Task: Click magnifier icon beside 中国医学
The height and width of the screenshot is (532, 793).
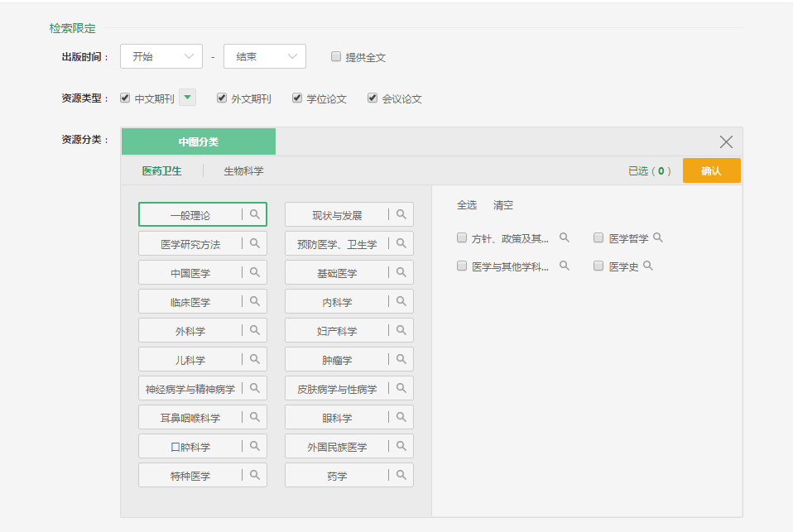Action: (x=255, y=272)
